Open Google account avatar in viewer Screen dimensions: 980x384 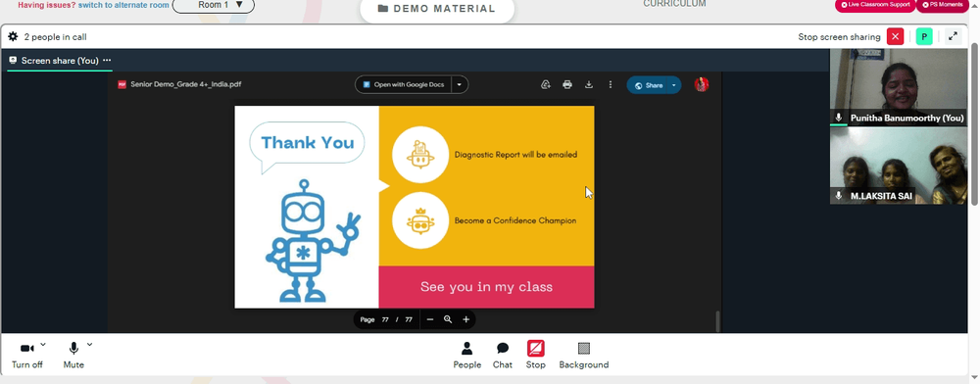point(702,85)
